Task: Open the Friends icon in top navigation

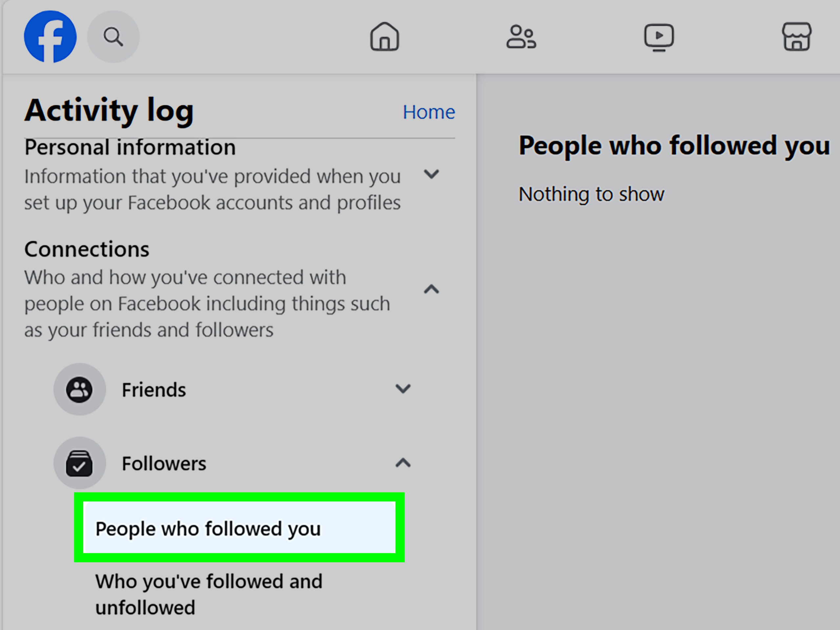Action: pyautogui.click(x=521, y=37)
